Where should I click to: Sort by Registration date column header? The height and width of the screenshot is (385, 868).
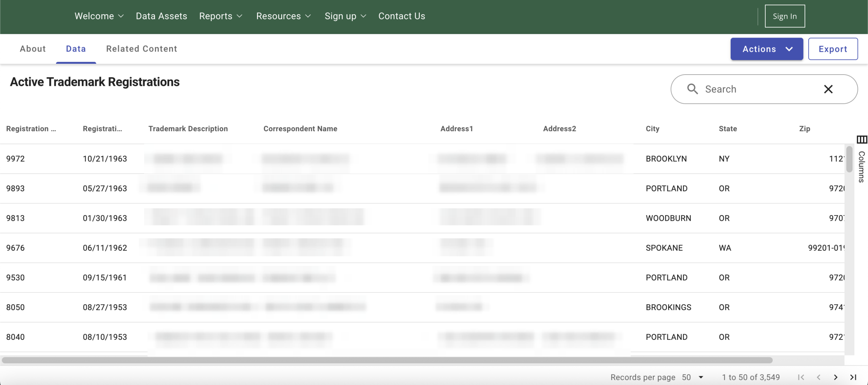click(102, 129)
